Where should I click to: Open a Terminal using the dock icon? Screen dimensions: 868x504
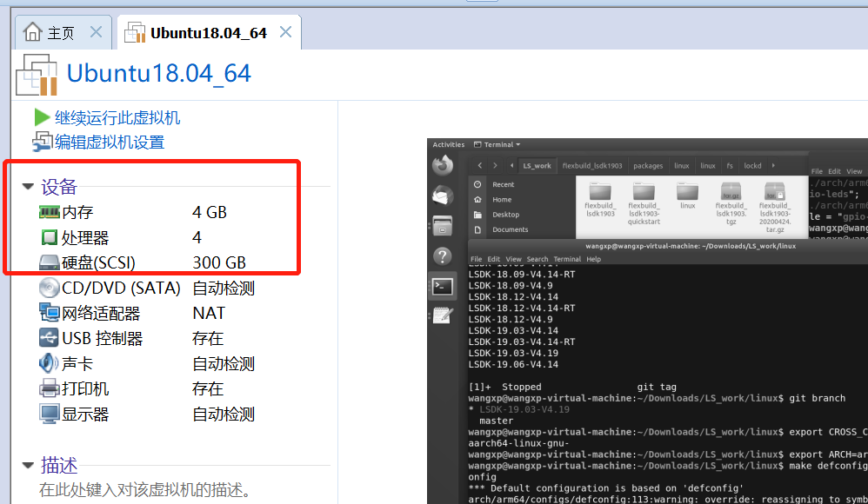(x=444, y=287)
